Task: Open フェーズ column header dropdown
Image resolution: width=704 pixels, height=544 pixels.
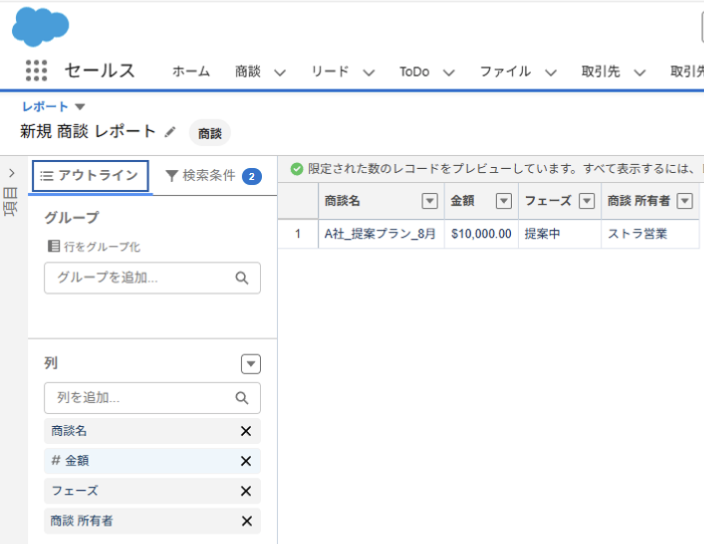Action: pos(587,201)
